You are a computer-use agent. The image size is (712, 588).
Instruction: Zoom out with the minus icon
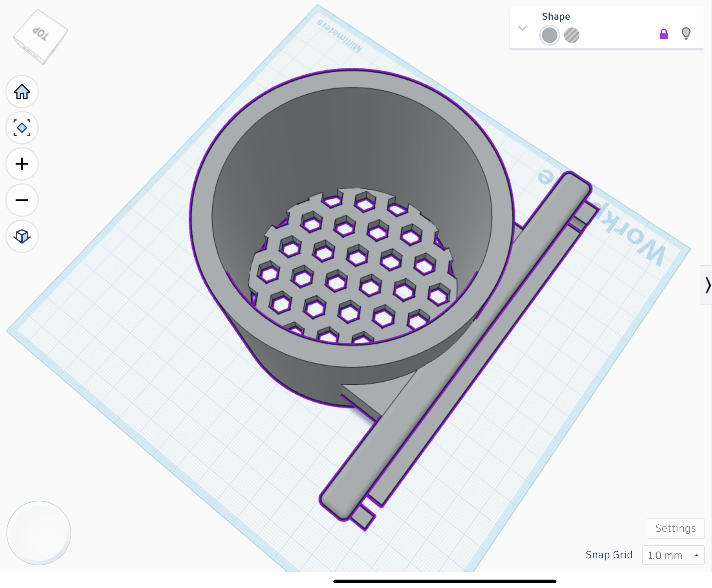pyautogui.click(x=22, y=200)
